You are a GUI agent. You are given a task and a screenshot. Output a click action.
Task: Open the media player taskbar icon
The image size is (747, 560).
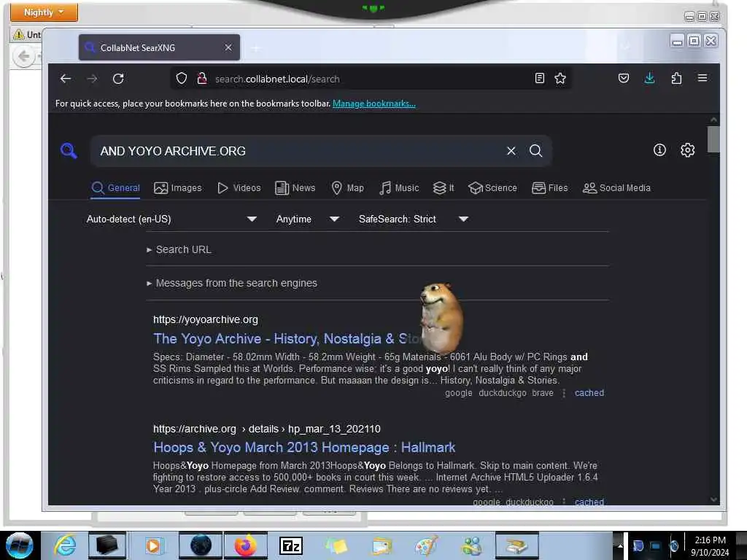(x=153, y=545)
